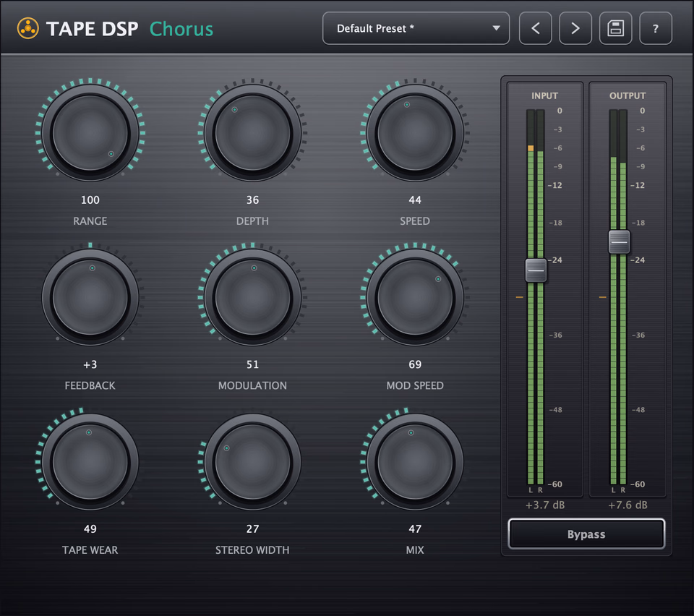Viewport: 694px width, 616px height.
Task: Save preset with the floppy disk icon
Action: coord(615,28)
